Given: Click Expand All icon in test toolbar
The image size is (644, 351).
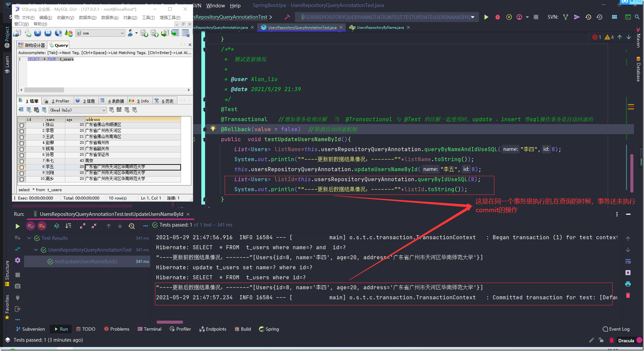Looking at the screenshot, I should (83, 226).
